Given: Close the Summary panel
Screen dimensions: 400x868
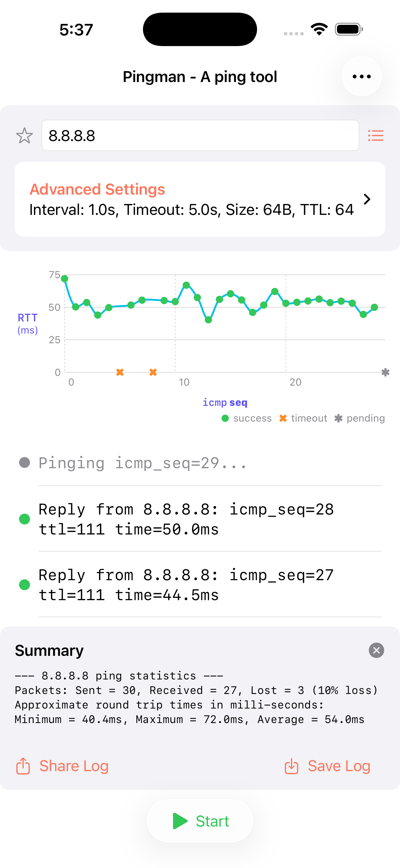Looking at the screenshot, I should click(376, 650).
